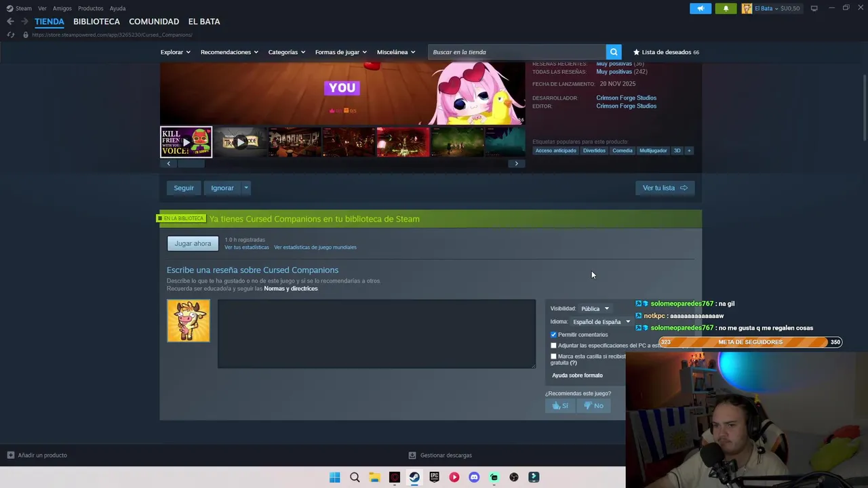Open Streamlabs icon in the taskbar

[494, 477]
